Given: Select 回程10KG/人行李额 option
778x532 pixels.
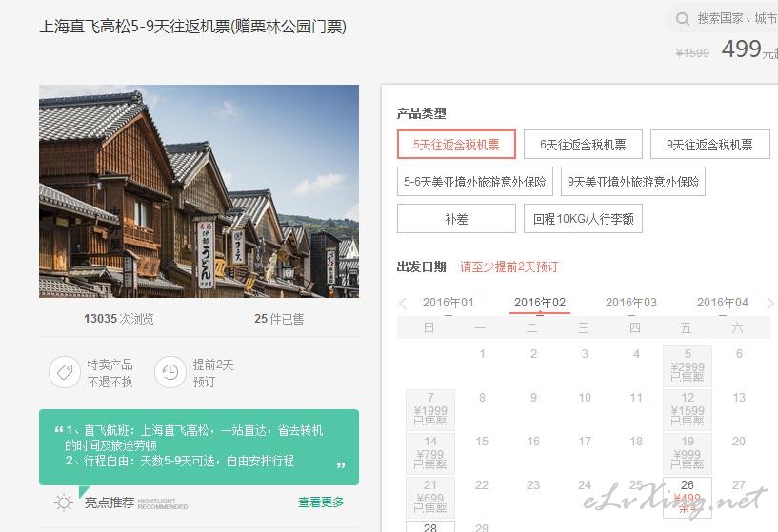Looking at the screenshot, I should (583, 219).
